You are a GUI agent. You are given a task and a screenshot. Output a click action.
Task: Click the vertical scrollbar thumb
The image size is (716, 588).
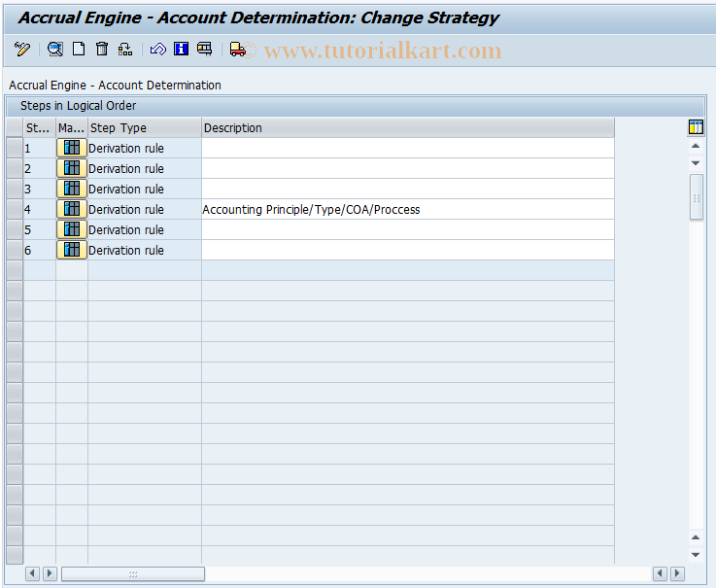(x=696, y=197)
